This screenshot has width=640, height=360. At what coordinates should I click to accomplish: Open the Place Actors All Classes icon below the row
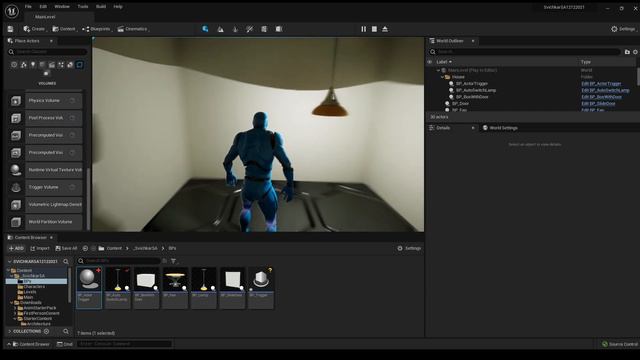46,73
